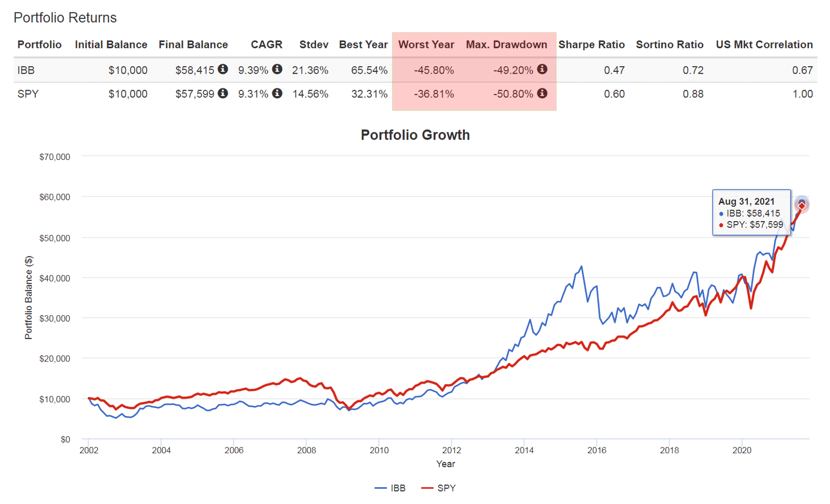Click the Stdev column header
The height and width of the screenshot is (504, 830).
[314, 45]
